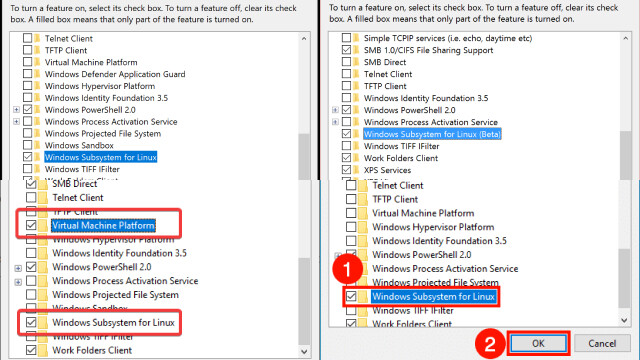The height and width of the screenshot is (360, 640).
Task: Select 'Windows Identity Foundation 3.5' in lower-right list
Action: [439, 241]
